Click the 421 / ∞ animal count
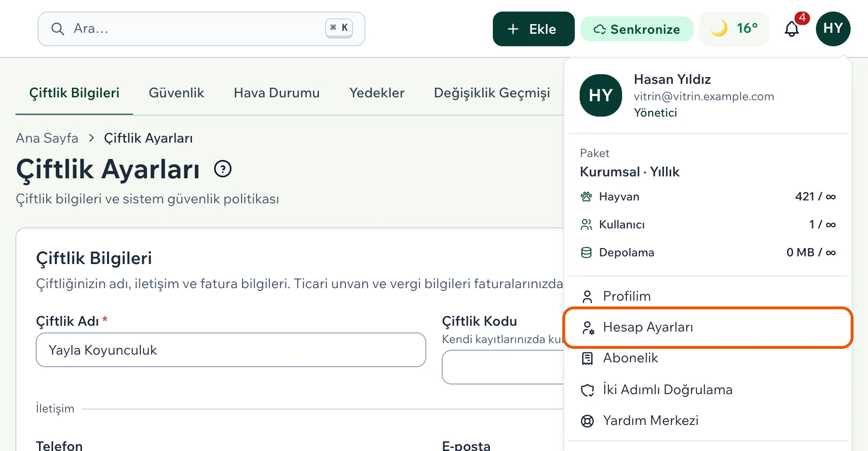Image resolution: width=868 pixels, height=451 pixels. [x=815, y=197]
